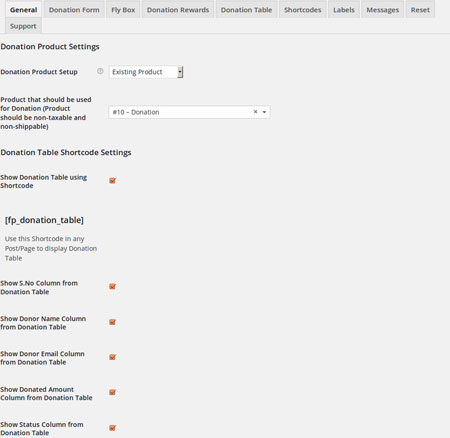Uncheck Show S.No Column from Donation Table
Image resolution: width=450 pixels, height=438 pixels.
(112, 287)
